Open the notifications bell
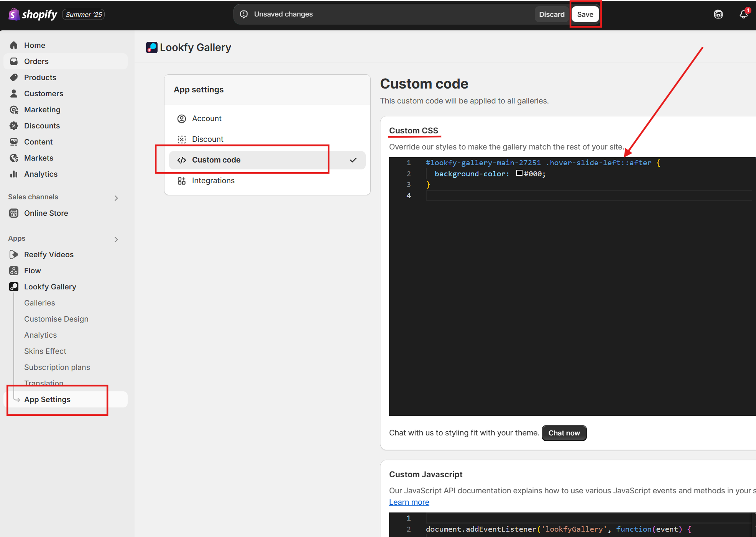This screenshot has height=537, width=756. tap(744, 14)
